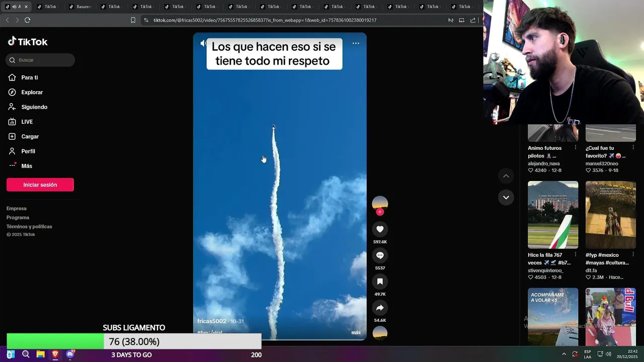Screen dimensions: 644x362
Task: Open Brave browser from taskbar
Action: coord(55,354)
